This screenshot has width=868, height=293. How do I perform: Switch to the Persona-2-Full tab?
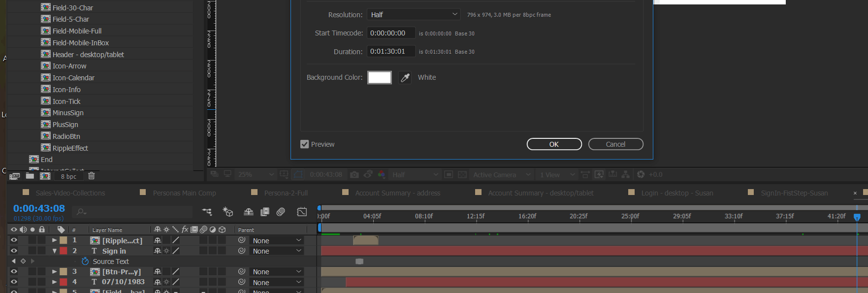pyautogui.click(x=286, y=193)
